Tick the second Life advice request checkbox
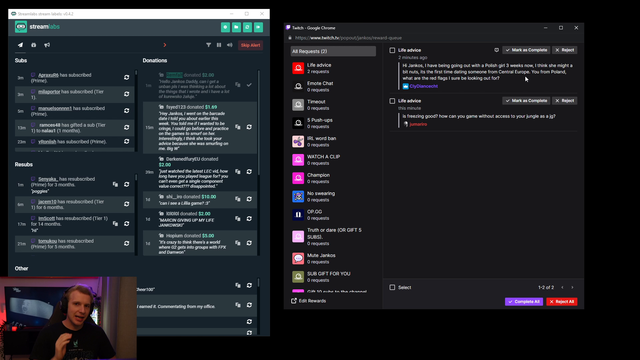Viewport: 640px width, 360px height. coord(392,101)
